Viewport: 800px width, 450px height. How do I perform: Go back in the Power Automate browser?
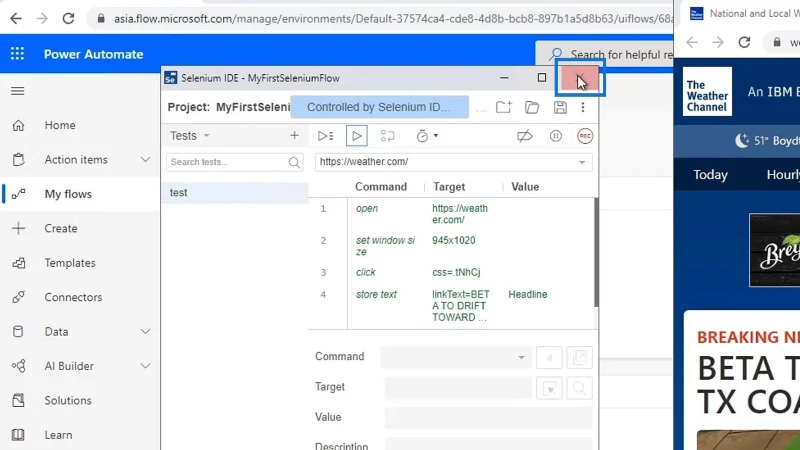pyautogui.click(x=16, y=18)
